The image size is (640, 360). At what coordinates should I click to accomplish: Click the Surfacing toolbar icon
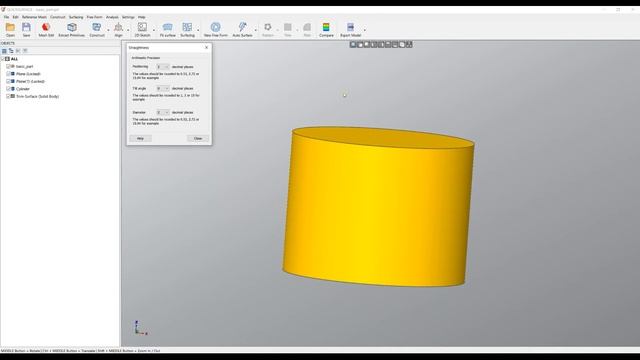pos(187,27)
